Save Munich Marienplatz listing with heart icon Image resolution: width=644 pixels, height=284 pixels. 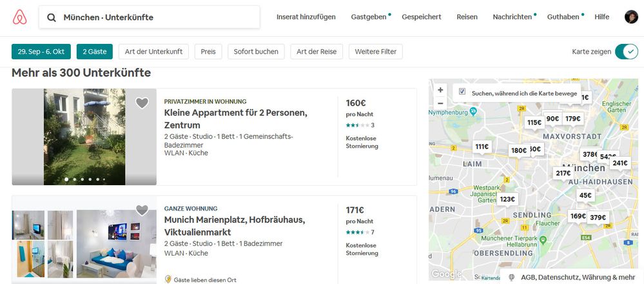pos(142,210)
